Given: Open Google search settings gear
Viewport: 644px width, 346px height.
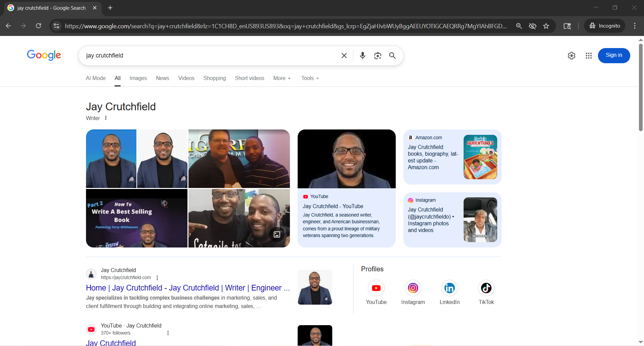Looking at the screenshot, I should point(571,55).
